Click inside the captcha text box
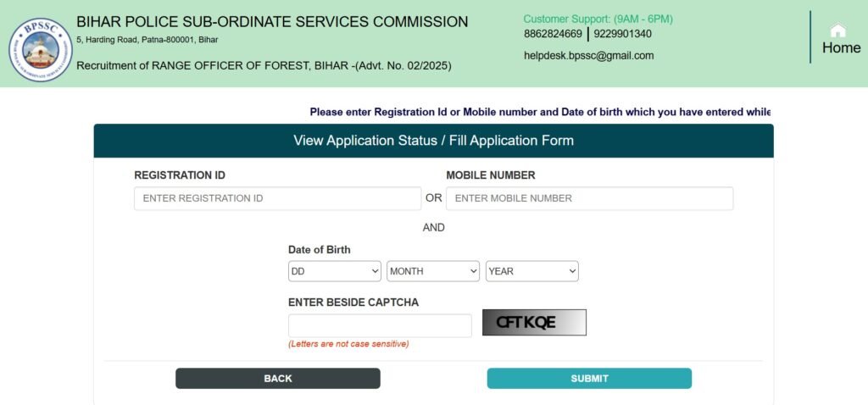The image size is (868, 405). (x=380, y=325)
